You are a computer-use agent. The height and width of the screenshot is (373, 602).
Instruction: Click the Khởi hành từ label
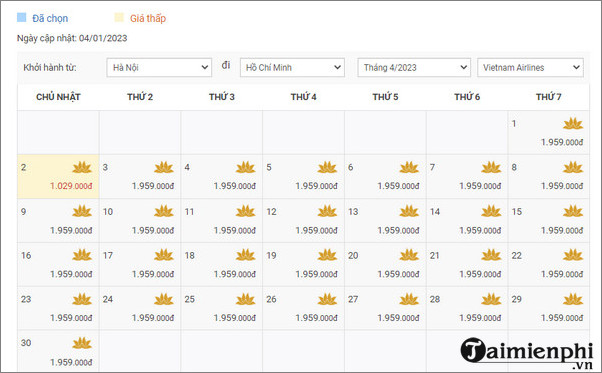click(x=50, y=68)
